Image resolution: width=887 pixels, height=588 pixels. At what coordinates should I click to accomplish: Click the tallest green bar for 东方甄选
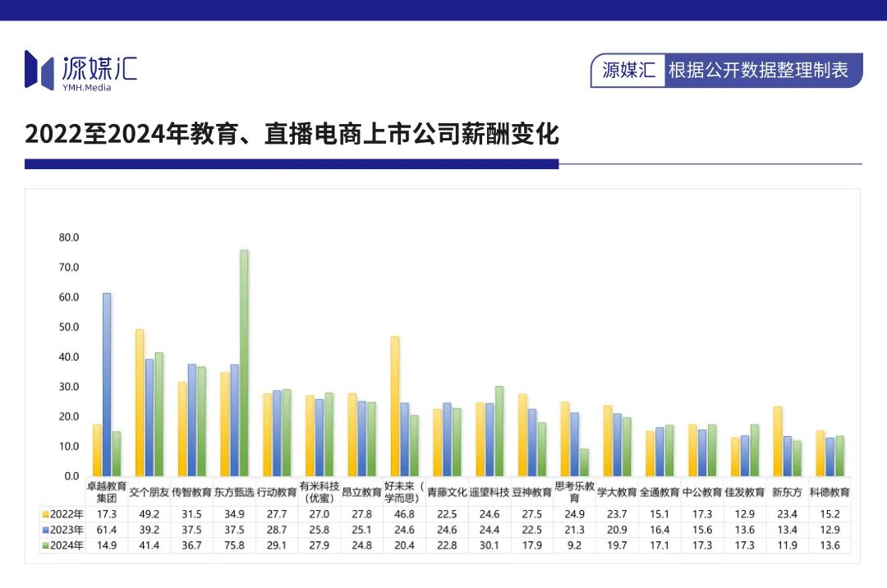click(244, 361)
